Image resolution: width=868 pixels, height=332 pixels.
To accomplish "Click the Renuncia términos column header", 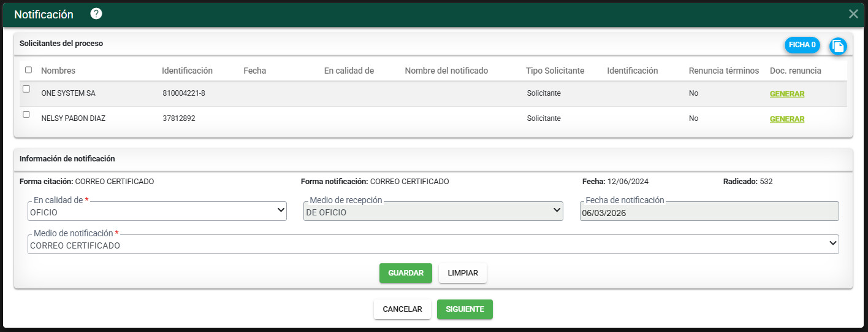I will click(x=723, y=71).
